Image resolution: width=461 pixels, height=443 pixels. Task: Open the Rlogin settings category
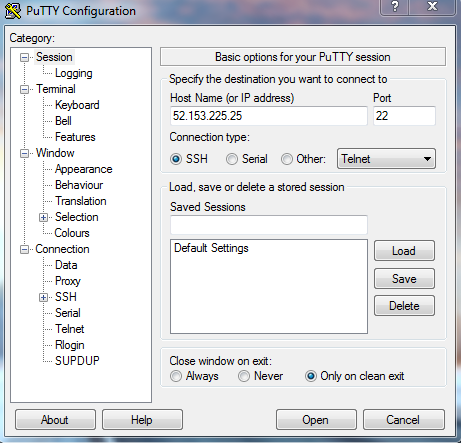click(70, 345)
